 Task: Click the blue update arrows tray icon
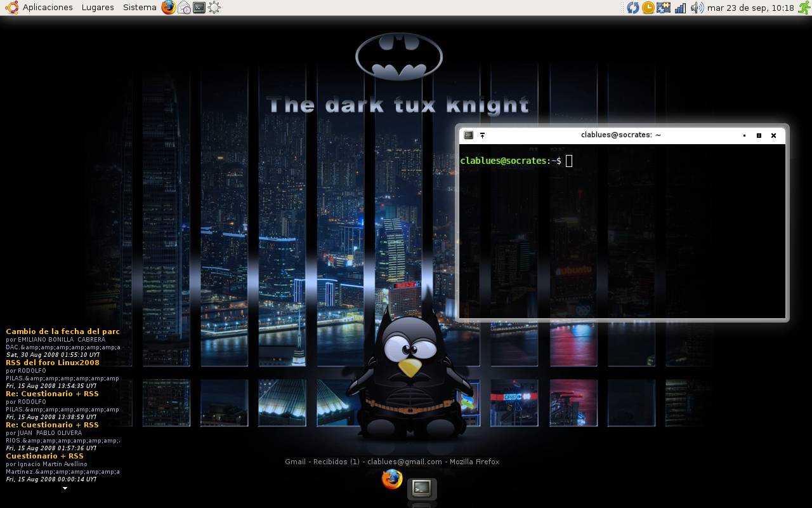tap(632, 8)
